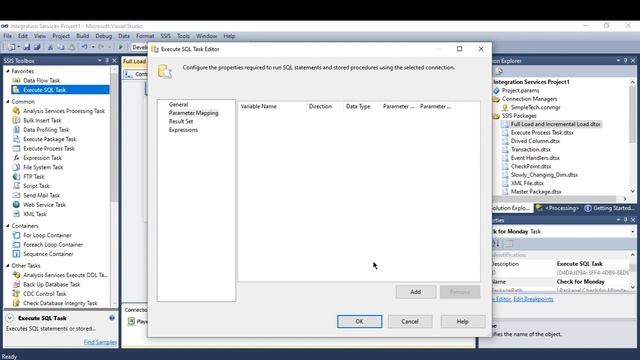
Task: Select Data Flow Task icon in toolbox
Action: click(16, 80)
